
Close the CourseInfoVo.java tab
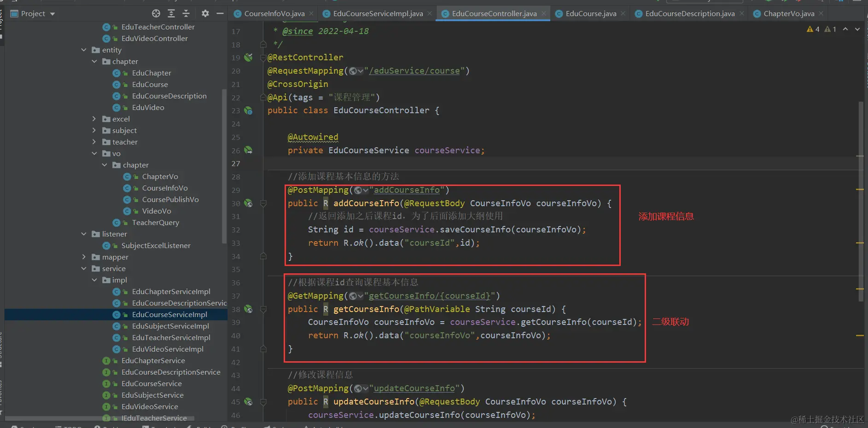(311, 13)
